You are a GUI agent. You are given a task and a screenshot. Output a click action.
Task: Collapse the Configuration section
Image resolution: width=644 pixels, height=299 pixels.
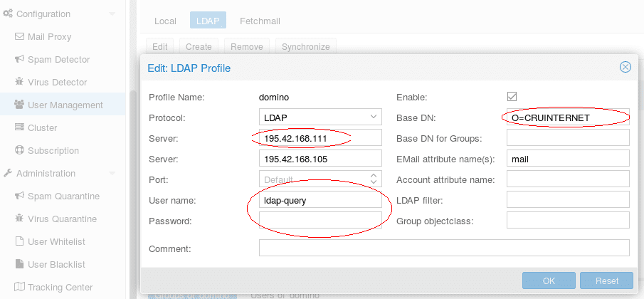112,14
